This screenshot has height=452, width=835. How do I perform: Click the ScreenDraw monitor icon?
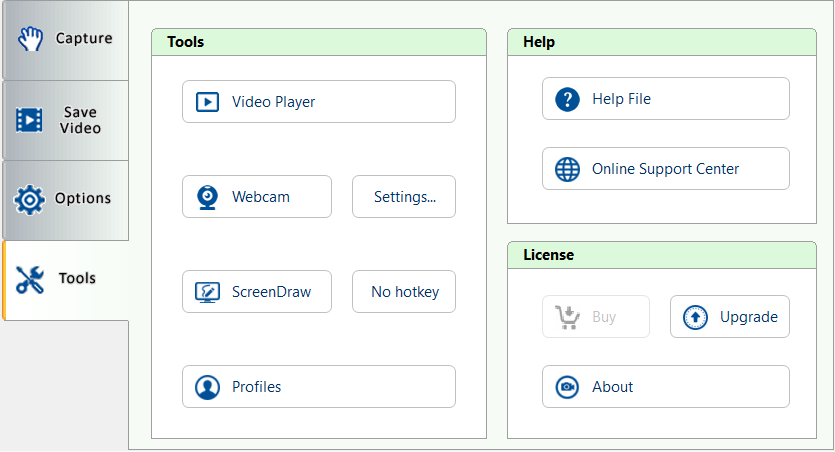coord(207,292)
